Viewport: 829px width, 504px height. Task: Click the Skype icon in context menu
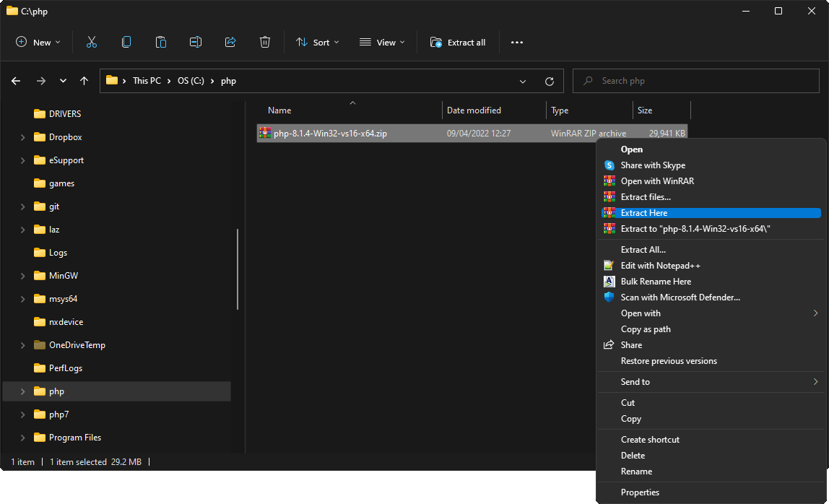click(609, 165)
